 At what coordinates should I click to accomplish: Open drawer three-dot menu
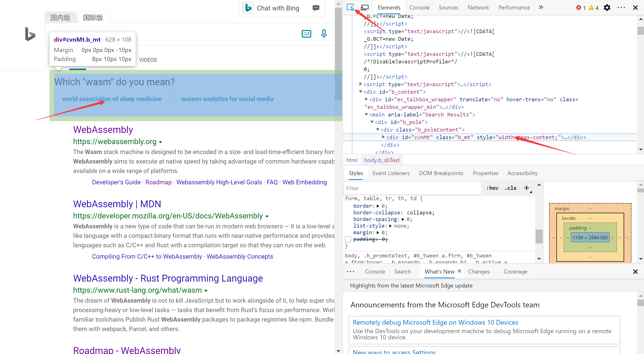pos(351,271)
